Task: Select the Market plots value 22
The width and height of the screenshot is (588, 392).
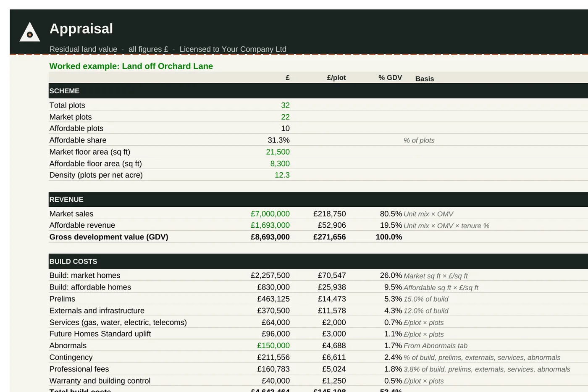Action: tap(285, 117)
